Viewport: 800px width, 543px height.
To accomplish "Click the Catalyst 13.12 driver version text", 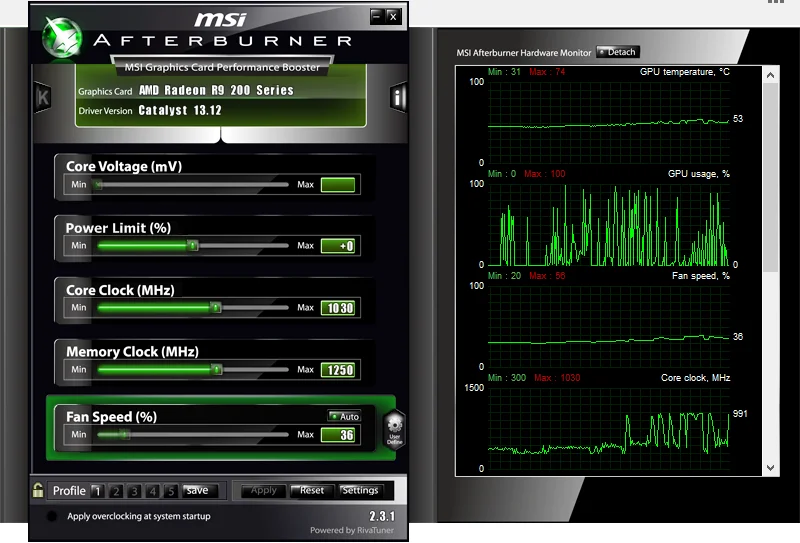I will 180,110.
